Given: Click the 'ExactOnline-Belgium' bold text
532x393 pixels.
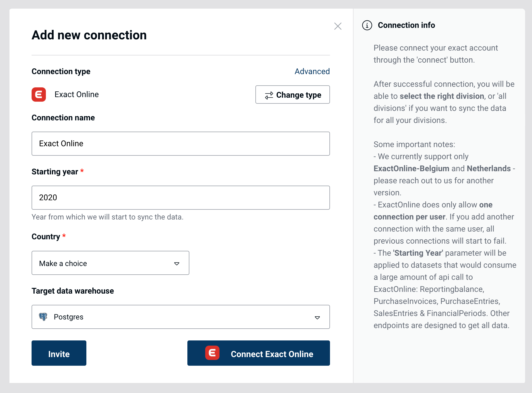Looking at the screenshot, I should pos(411,168).
